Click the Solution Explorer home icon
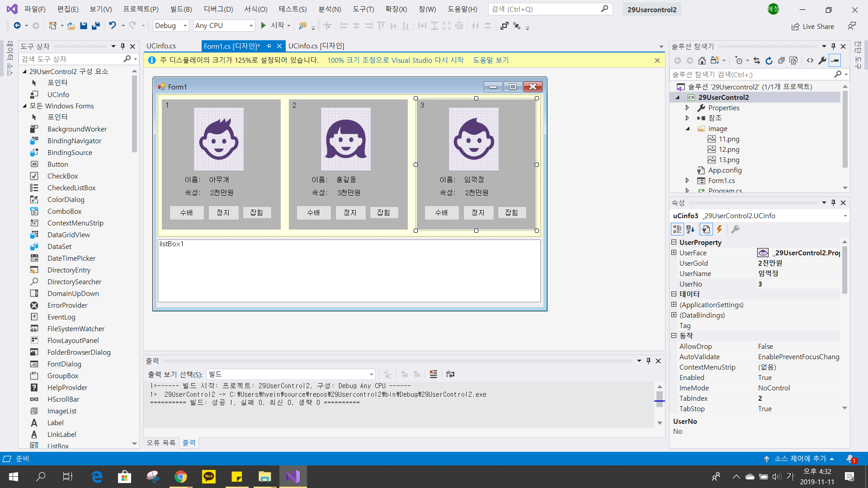Image resolution: width=868 pixels, height=488 pixels. [702, 60]
